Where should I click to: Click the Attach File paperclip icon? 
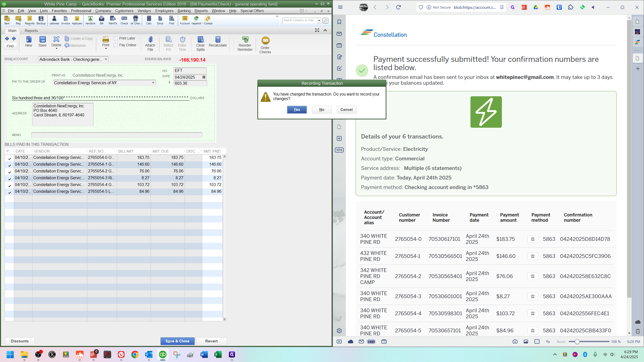(150, 40)
